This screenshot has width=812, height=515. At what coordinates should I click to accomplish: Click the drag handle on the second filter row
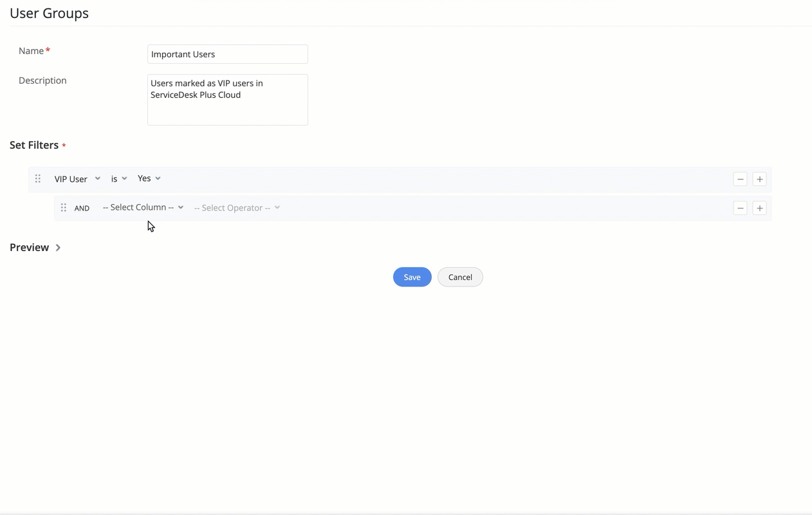coord(63,207)
